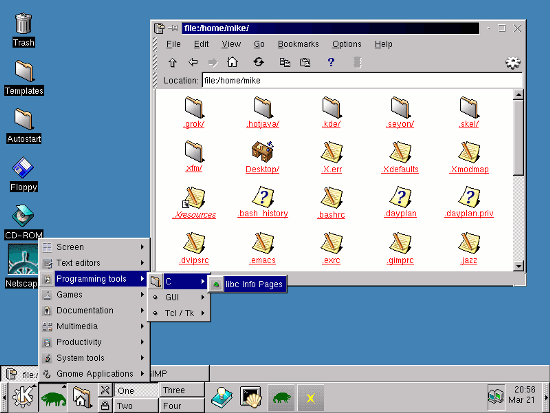Expand the Tcl / Tk submenu
Screen dimensions: 550x413
pos(179,313)
